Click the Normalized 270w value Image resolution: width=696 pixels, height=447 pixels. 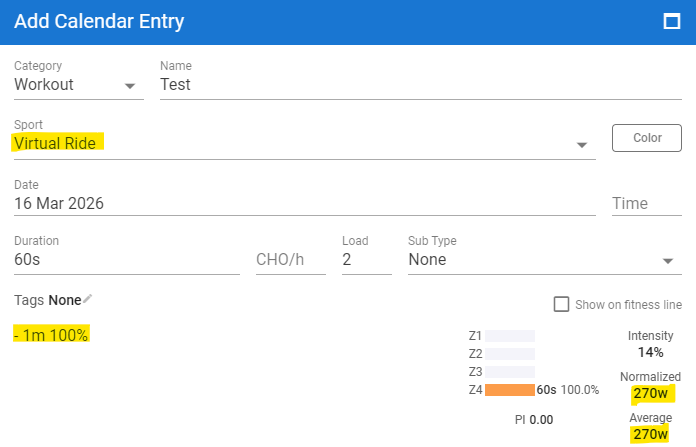[x=650, y=393]
